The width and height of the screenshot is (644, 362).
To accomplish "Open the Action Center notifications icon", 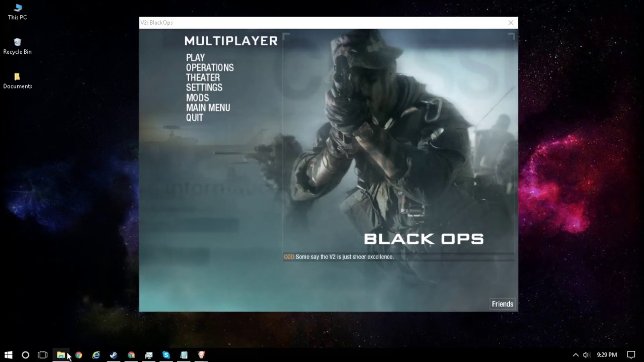I will 631,355.
